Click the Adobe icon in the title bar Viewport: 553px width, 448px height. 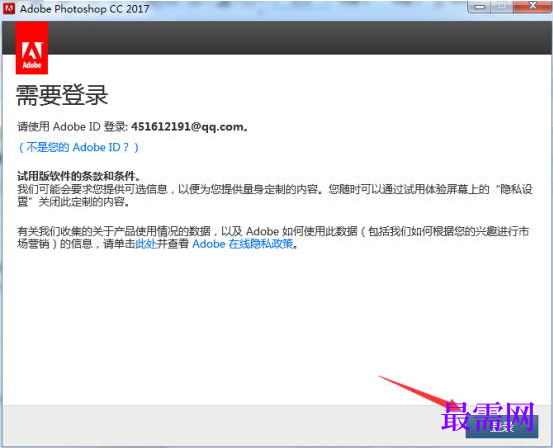pos(9,8)
